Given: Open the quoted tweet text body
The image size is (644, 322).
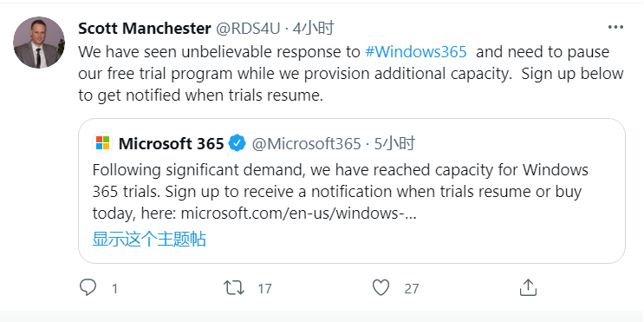Looking at the screenshot, I should click(x=341, y=192).
